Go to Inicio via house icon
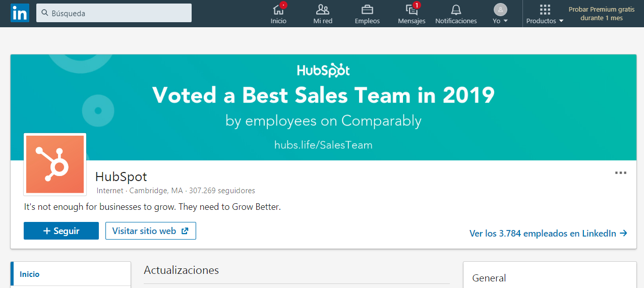 pos(278,10)
